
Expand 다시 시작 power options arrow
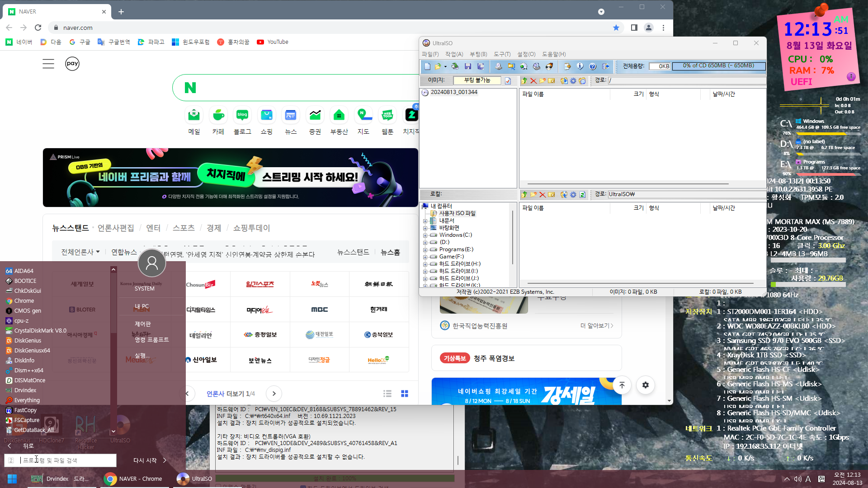tap(165, 460)
